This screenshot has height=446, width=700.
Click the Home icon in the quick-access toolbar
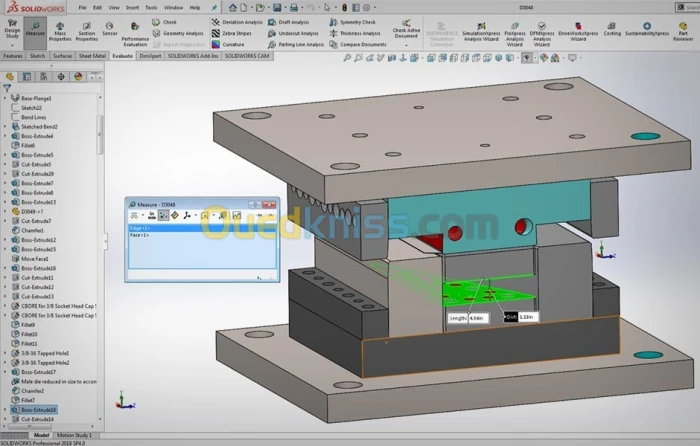(233, 8)
